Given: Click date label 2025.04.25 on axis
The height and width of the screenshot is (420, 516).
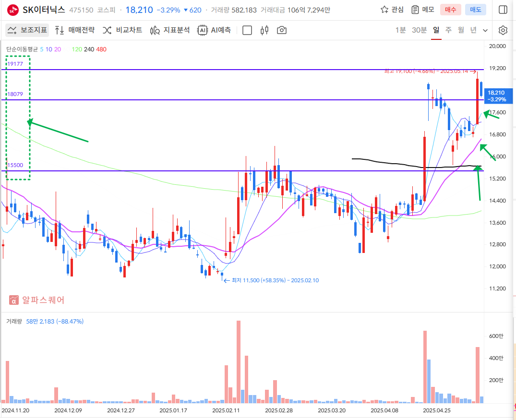Looking at the screenshot, I should point(437,410).
